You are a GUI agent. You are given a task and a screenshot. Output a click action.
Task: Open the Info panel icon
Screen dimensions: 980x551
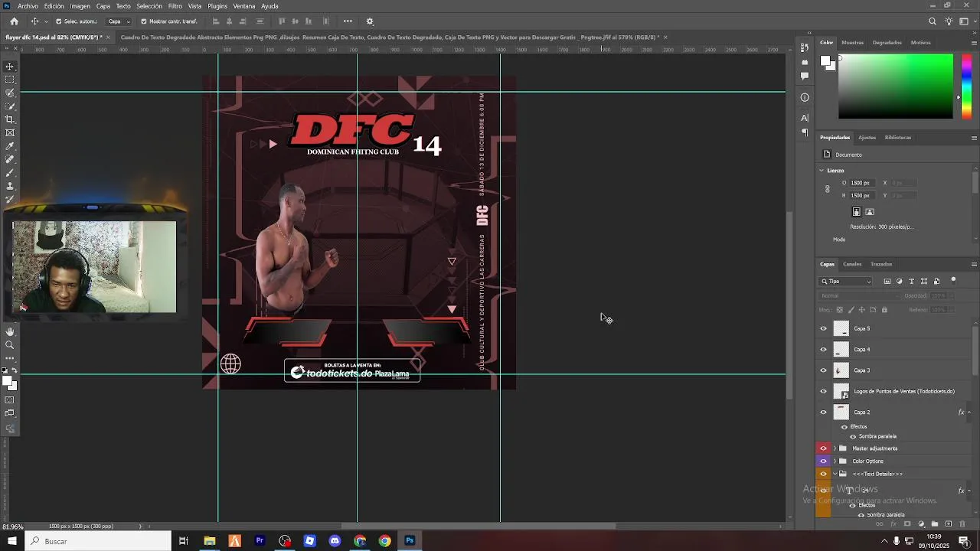805,97
